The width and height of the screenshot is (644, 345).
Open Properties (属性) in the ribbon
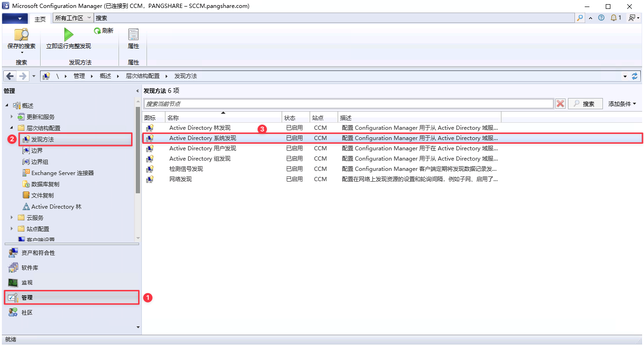coord(133,39)
